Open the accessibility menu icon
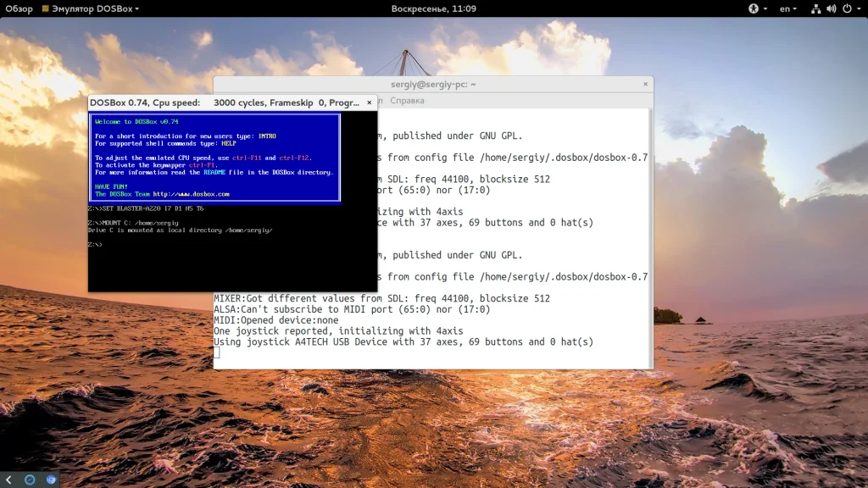Image resolution: width=868 pixels, height=488 pixels. pyautogui.click(x=753, y=8)
